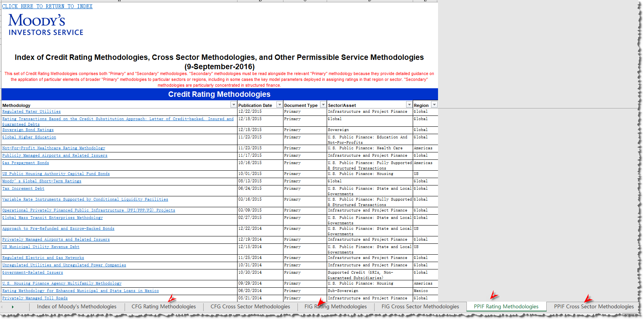Open the Regulated Water Utilities link
Image resolution: width=644 pixels, height=320 pixels.
pos(32,112)
